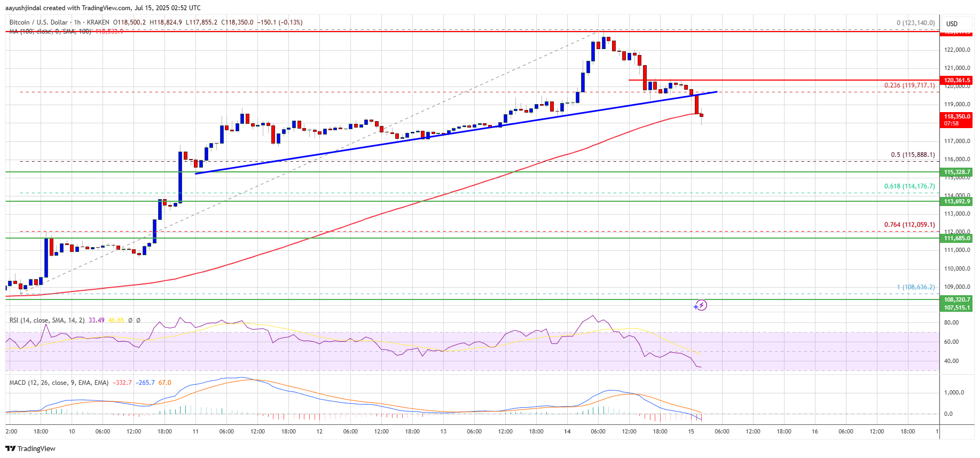
Task: Select the RSI indicator legend title
Action: pos(47,320)
